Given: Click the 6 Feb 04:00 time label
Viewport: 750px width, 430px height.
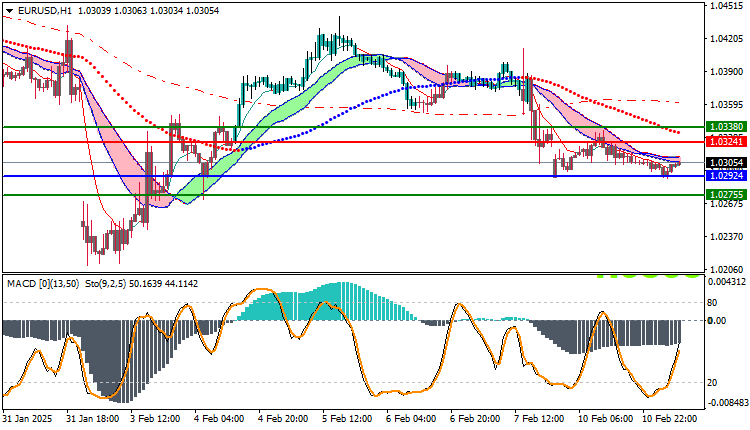Looking at the screenshot, I should click(x=411, y=419).
